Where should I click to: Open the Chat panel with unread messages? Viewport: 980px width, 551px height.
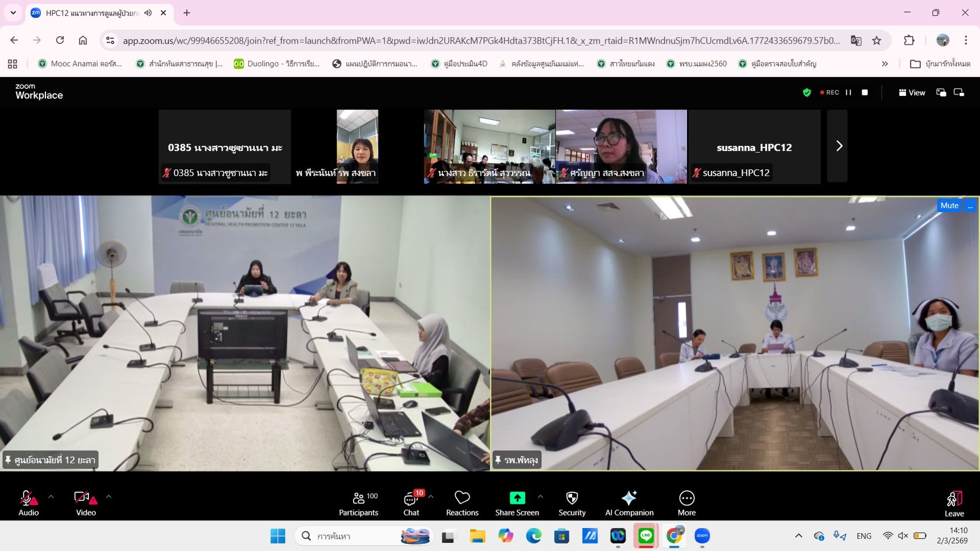pos(411,503)
